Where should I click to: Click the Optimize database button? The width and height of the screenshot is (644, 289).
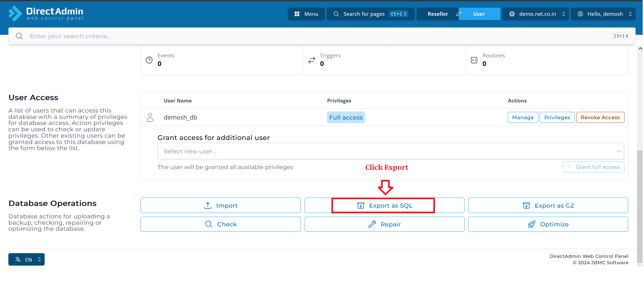[x=548, y=224]
